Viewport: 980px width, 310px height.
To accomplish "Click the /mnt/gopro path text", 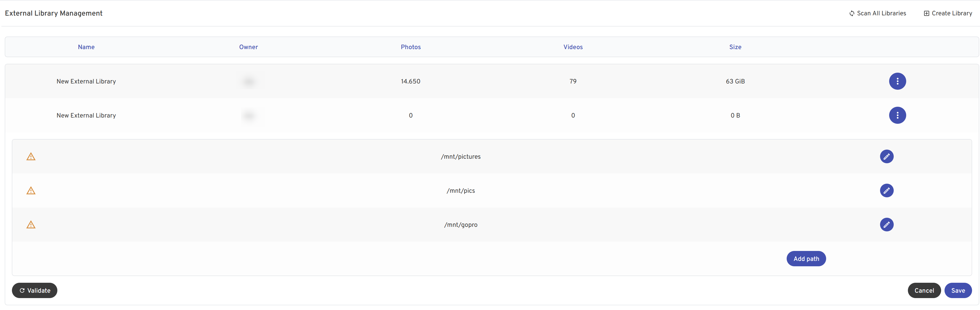I will click(461, 225).
